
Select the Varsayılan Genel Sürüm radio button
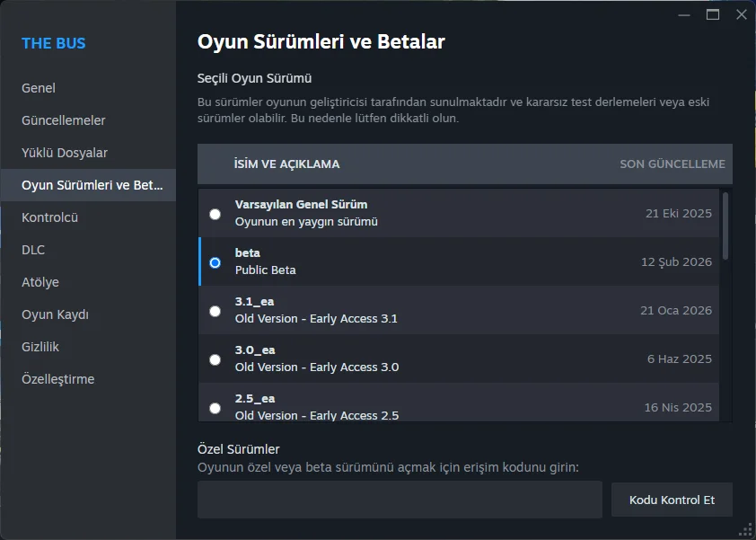pos(215,214)
